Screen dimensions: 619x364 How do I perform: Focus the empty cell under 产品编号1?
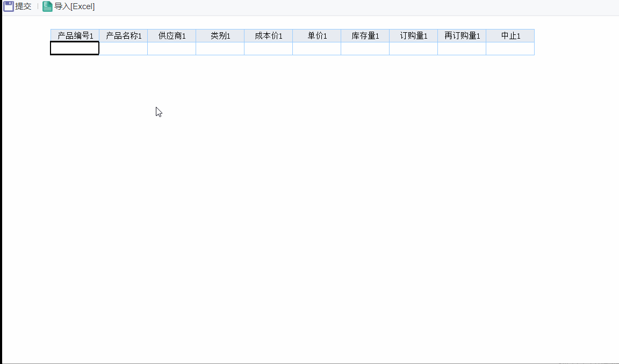[x=75, y=48]
